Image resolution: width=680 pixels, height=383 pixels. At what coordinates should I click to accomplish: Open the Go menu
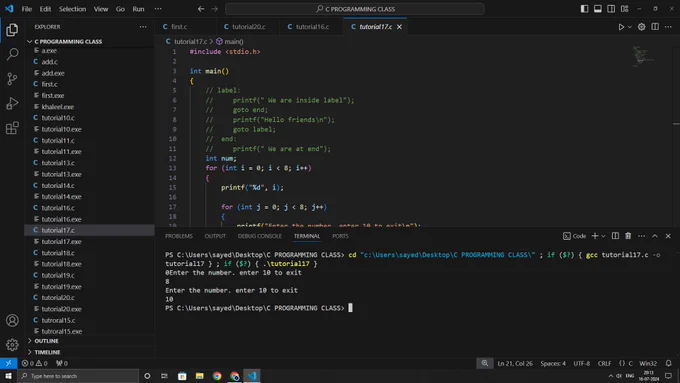(120, 9)
